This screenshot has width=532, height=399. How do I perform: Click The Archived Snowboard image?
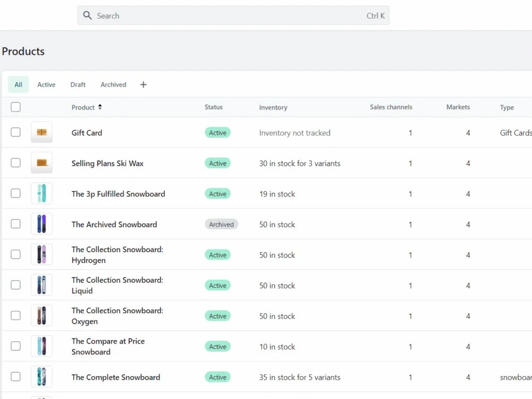[41, 224]
